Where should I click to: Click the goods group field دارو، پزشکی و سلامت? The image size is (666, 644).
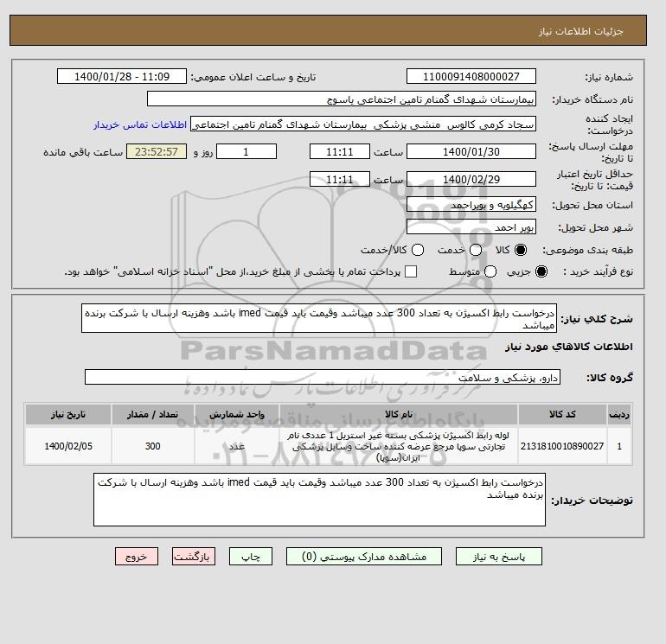click(323, 377)
